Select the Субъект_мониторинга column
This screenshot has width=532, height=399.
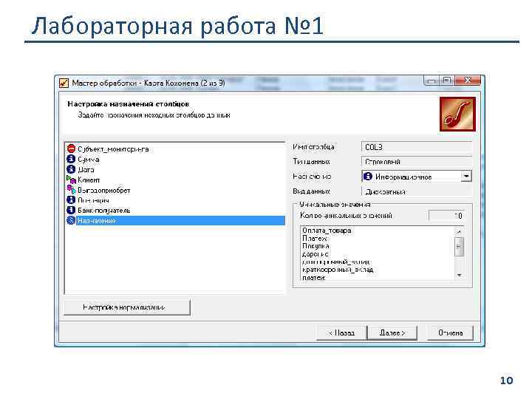tap(113, 149)
